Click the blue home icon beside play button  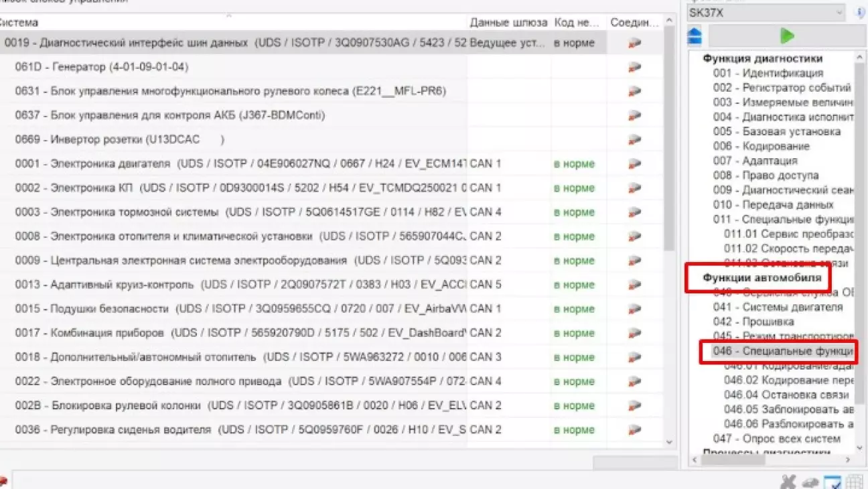pos(695,36)
